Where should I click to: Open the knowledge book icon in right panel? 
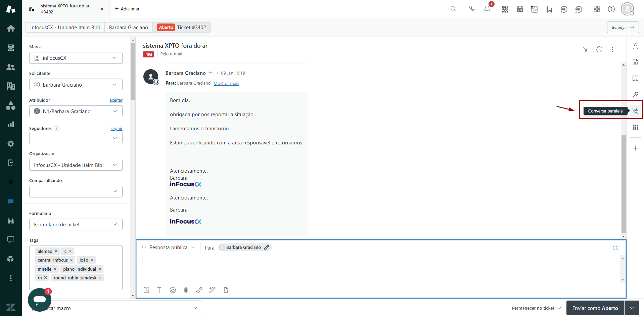tap(635, 78)
